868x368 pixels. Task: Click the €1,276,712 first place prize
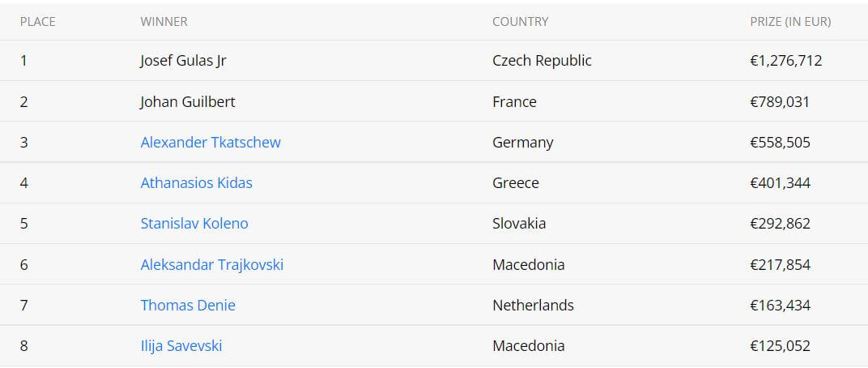pos(786,61)
